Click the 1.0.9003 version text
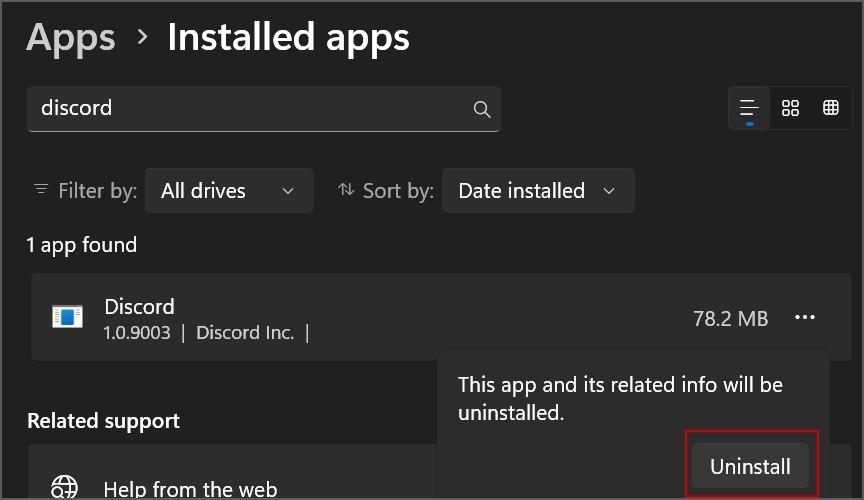Image resolution: width=864 pixels, height=500 pixels. 137,333
